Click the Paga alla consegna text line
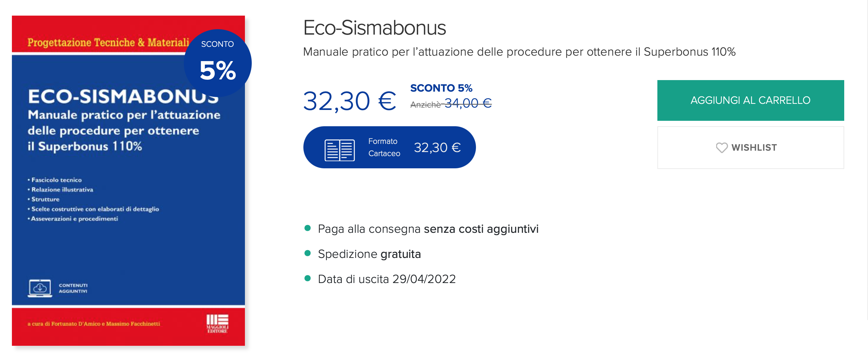Screen dimensions: 868x357 click(x=428, y=229)
